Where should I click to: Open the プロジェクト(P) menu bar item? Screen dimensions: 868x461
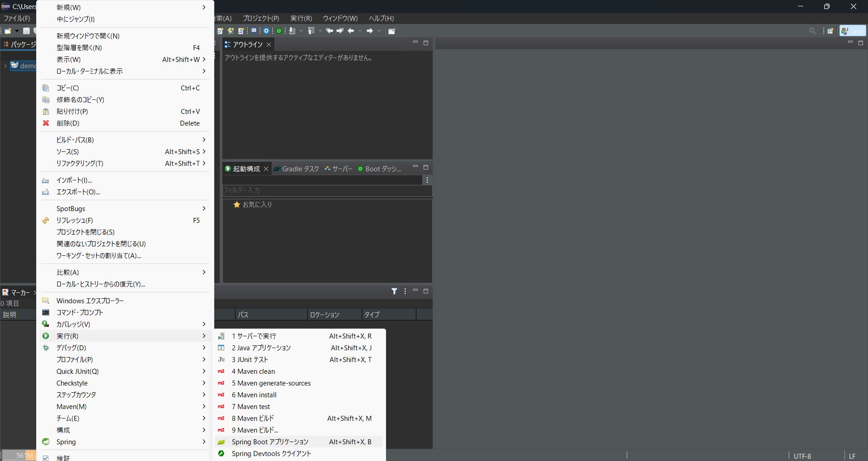261,19
